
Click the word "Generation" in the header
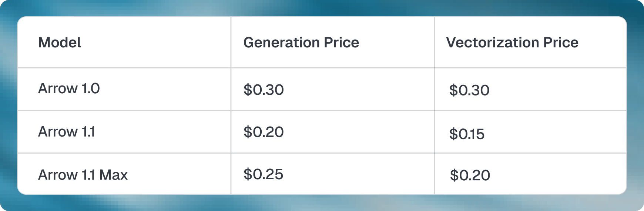281,43
